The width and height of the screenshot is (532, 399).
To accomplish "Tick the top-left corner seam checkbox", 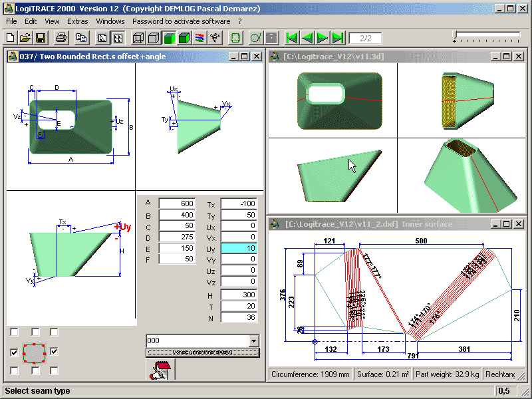I will click(x=14, y=332).
